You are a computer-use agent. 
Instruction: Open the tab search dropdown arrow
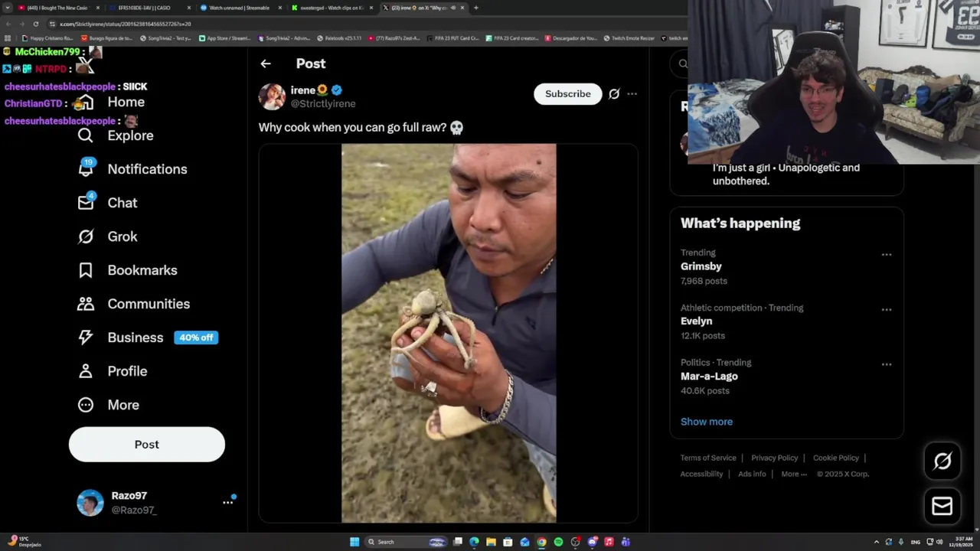pos(8,8)
